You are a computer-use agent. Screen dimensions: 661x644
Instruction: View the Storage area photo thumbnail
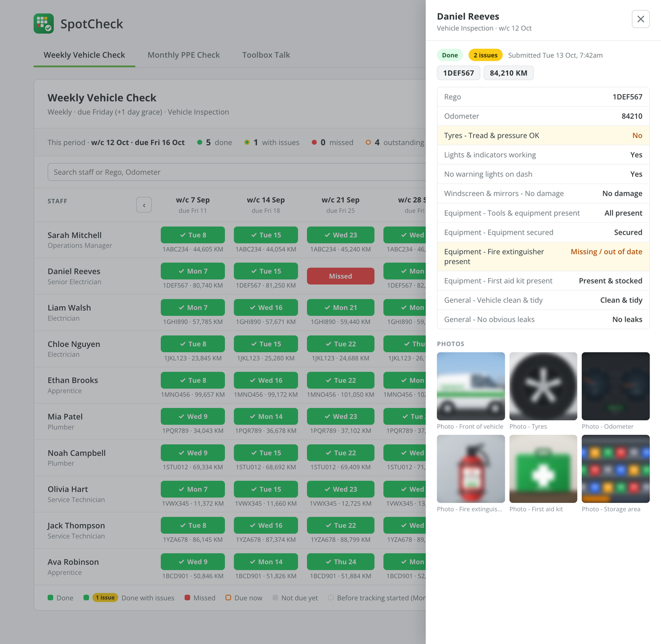pyautogui.click(x=616, y=469)
